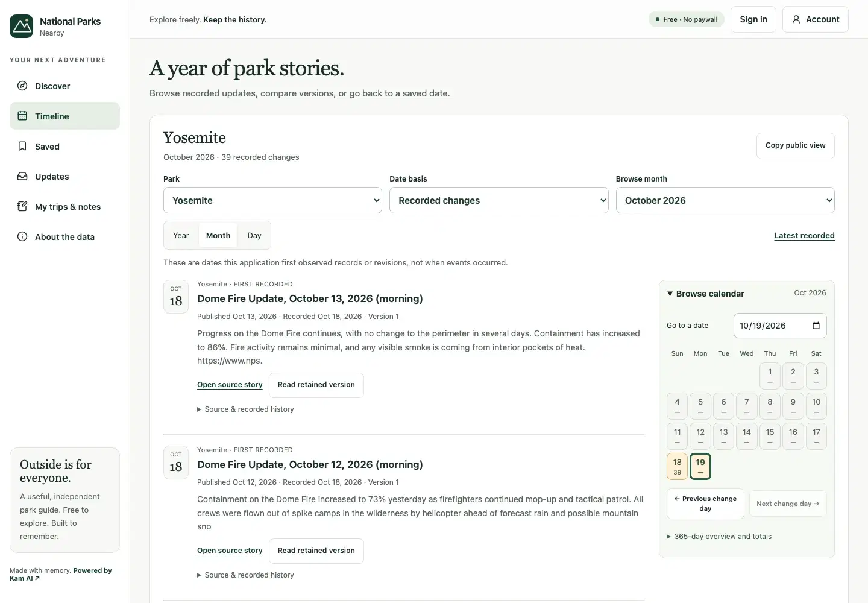Open the About the data page
The height and width of the screenshot is (603, 868).
(64, 236)
